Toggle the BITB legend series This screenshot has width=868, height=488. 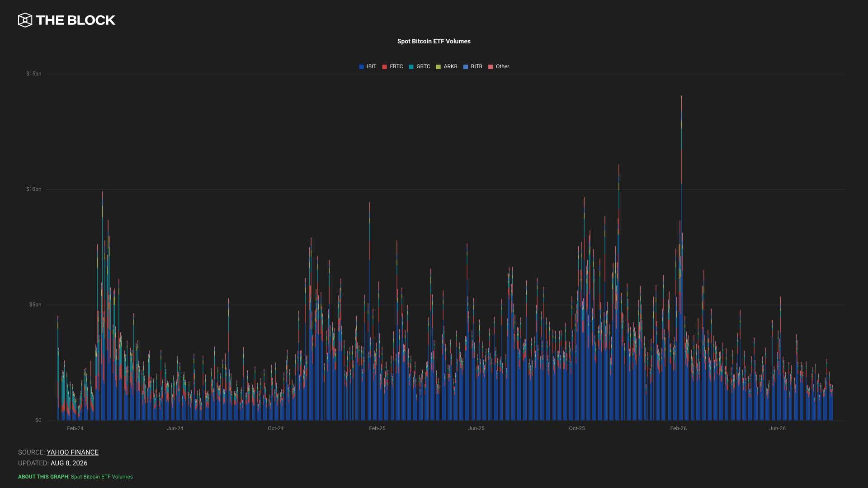[473, 66]
